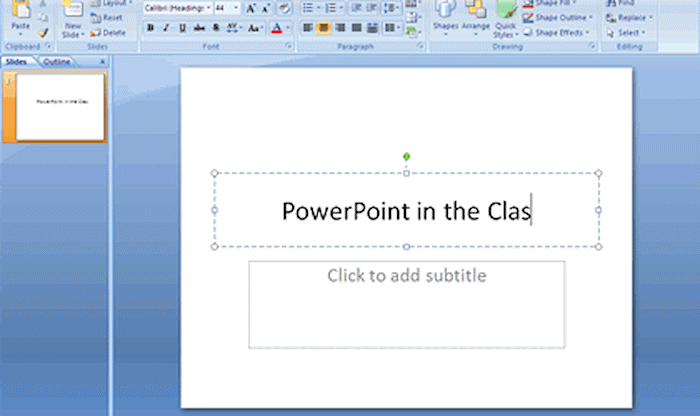Open the Shape Effects dropdown
This screenshot has width=700, height=416.
[556, 33]
